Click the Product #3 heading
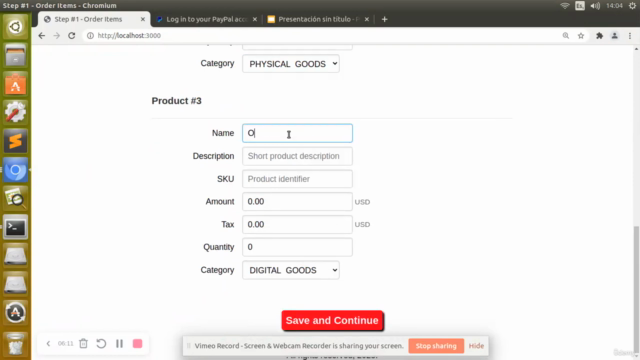Screen dimensions: 640x360 click(x=176, y=101)
